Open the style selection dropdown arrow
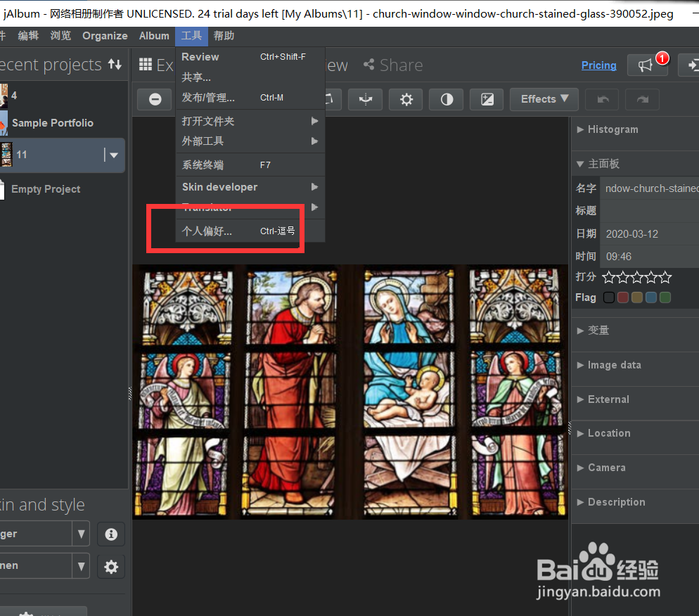This screenshot has width=699, height=616. coord(81,566)
